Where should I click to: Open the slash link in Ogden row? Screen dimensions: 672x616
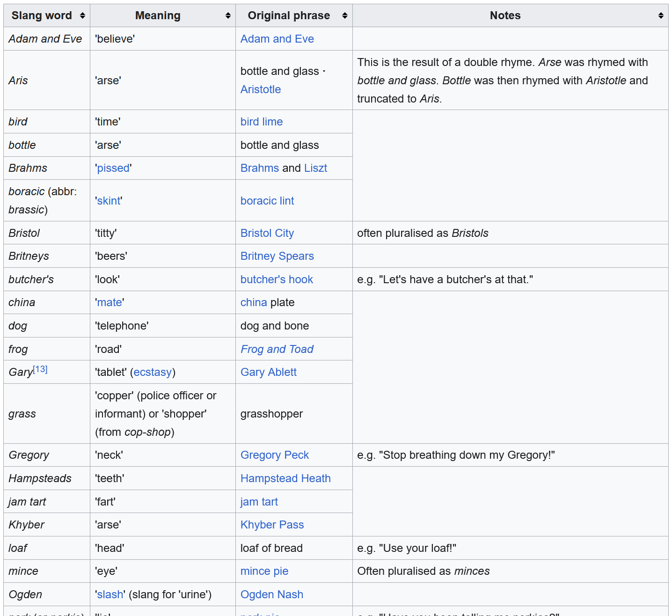[x=110, y=594]
